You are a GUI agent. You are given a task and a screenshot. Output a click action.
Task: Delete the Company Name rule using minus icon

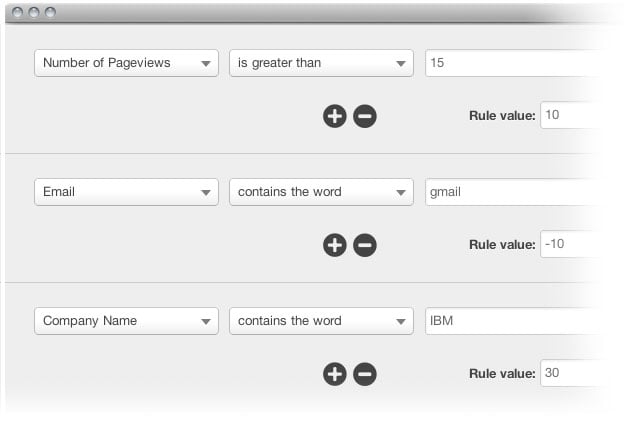[365, 374]
